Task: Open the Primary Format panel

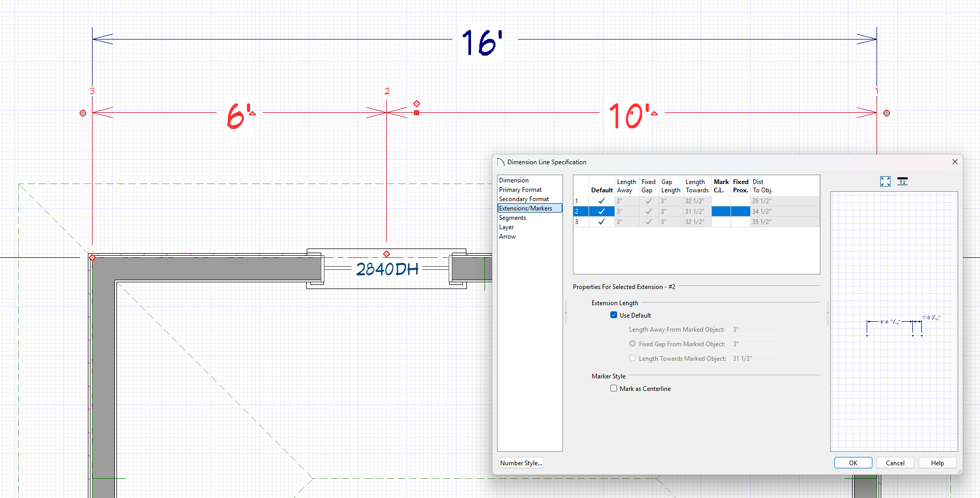Action: (x=520, y=190)
